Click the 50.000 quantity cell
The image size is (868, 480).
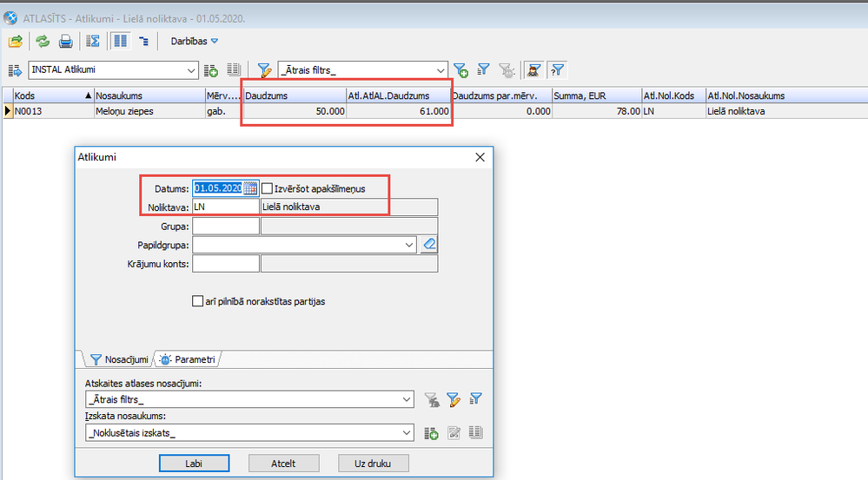point(295,111)
